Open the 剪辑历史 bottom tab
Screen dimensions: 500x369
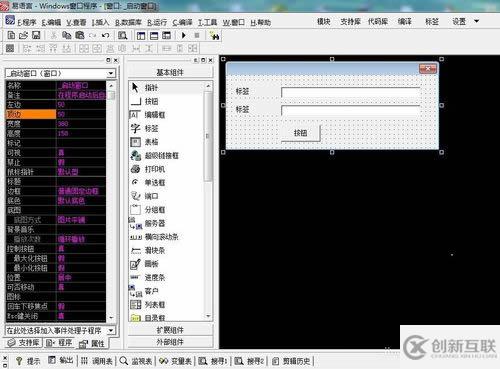pyautogui.click(x=291, y=361)
